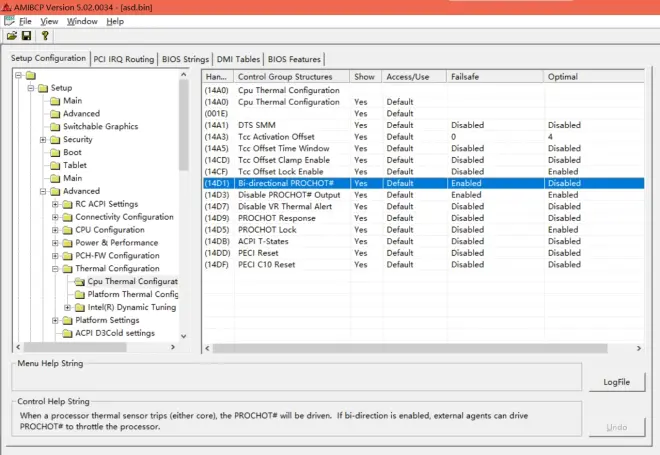This screenshot has height=455, width=660.
Task: Switch to the Setup Configuration tab
Action: coord(48,58)
